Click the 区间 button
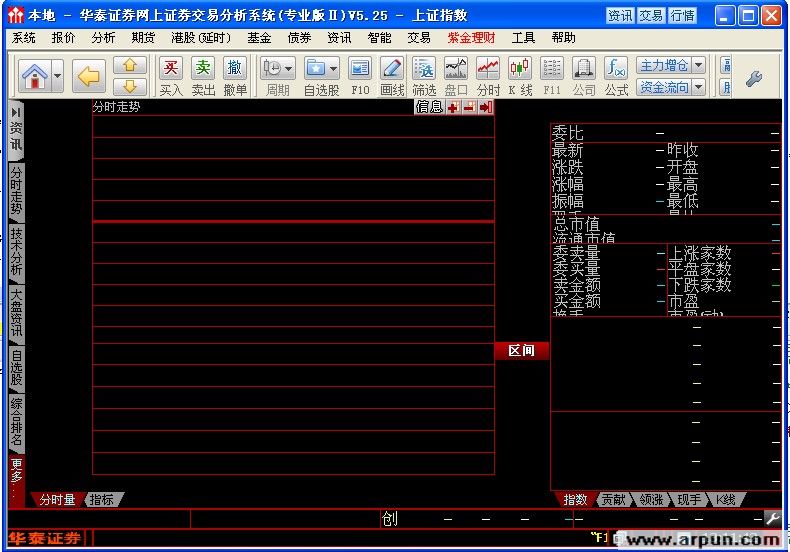Screen dimensions: 790x552 click(522, 351)
